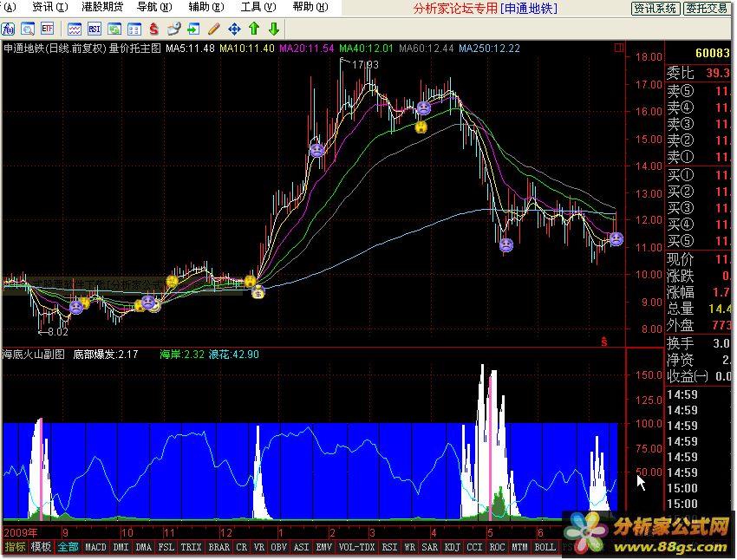Select the VR indicator tab
The height and width of the screenshot is (560, 737).
[259, 547]
